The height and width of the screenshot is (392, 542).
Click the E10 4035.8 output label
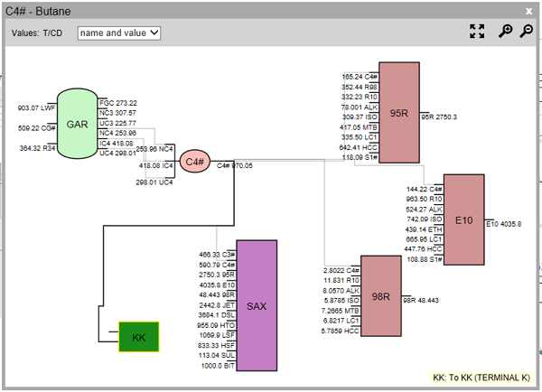pos(504,223)
